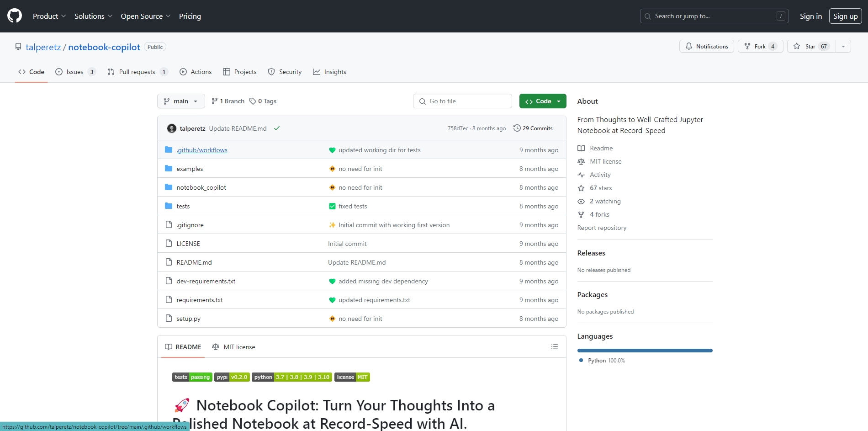Expand the green Code dropdown button
This screenshot has width=868, height=431.
(x=542, y=101)
